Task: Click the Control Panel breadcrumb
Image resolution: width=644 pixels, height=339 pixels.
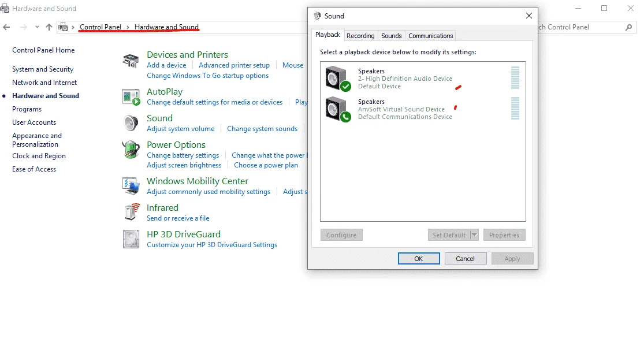Action: (x=100, y=27)
